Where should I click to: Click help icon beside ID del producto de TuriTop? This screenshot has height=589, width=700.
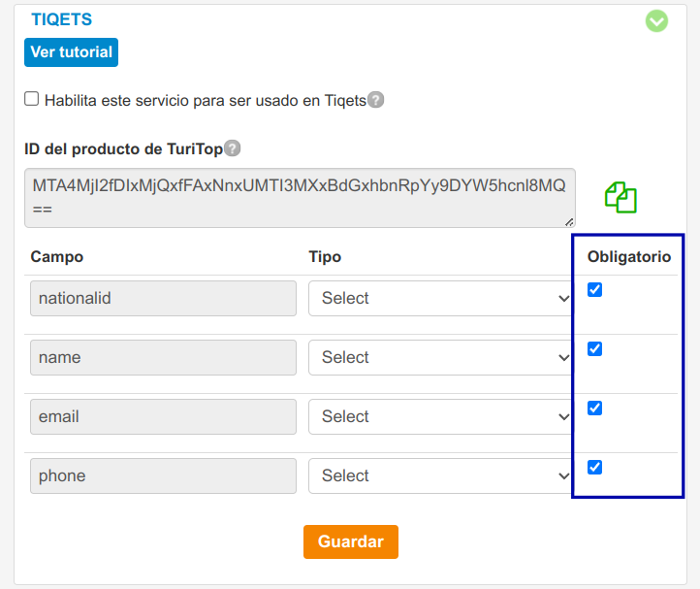coord(232,148)
